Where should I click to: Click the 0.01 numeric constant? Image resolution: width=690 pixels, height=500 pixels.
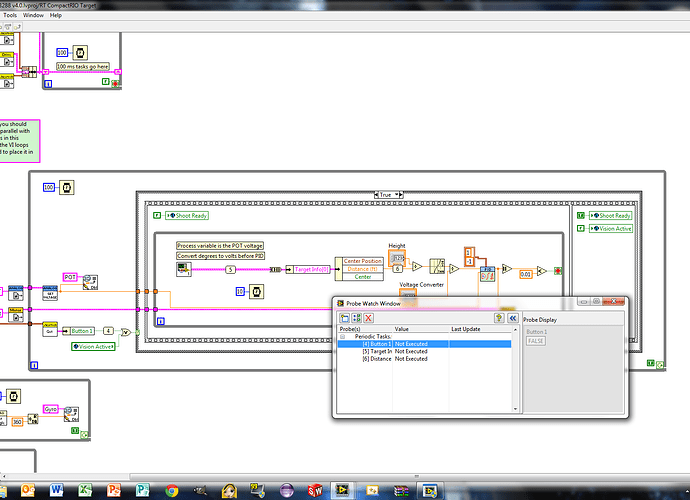[x=526, y=274]
